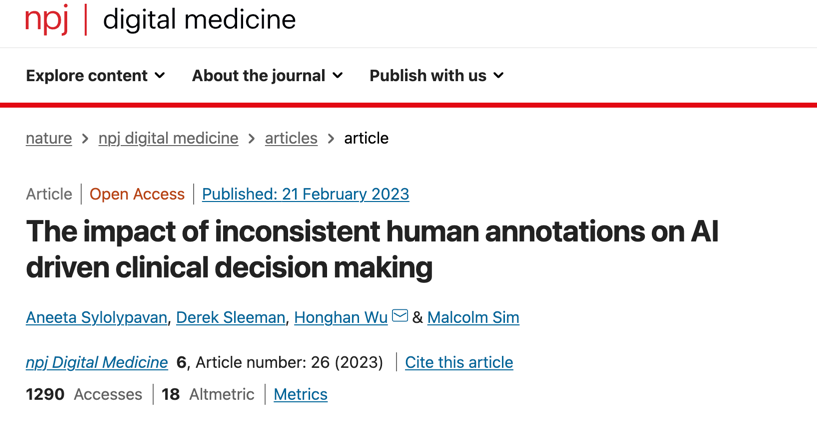Image resolution: width=817 pixels, height=436 pixels.
Task: Open the Publish with us menu
Action: (437, 76)
